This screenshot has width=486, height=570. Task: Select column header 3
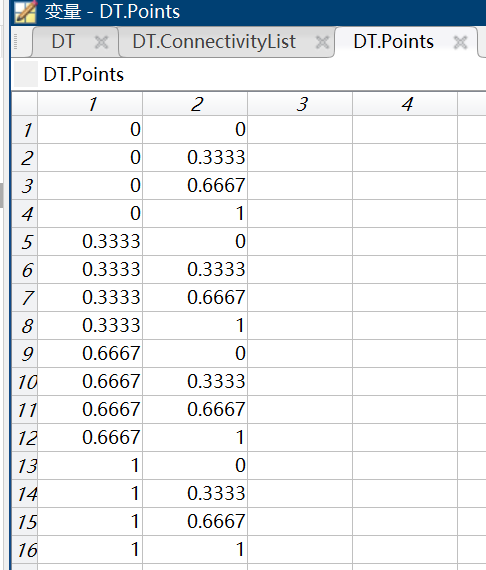[x=300, y=104]
